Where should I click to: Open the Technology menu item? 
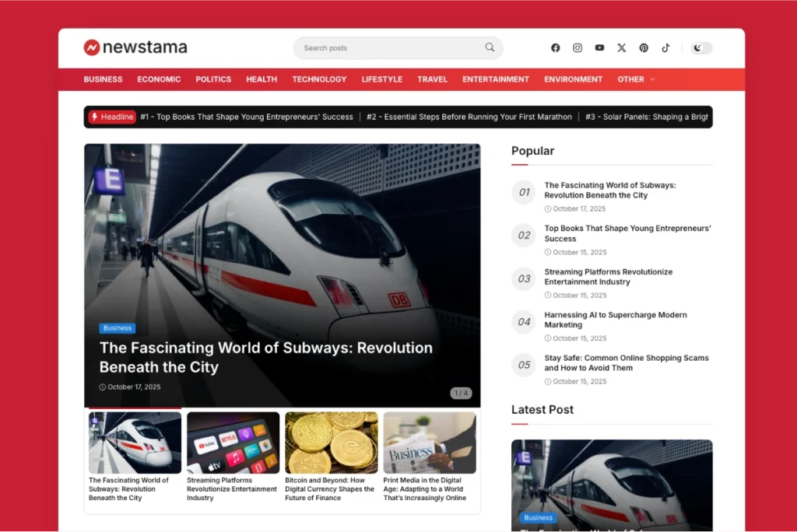(x=319, y=79)
